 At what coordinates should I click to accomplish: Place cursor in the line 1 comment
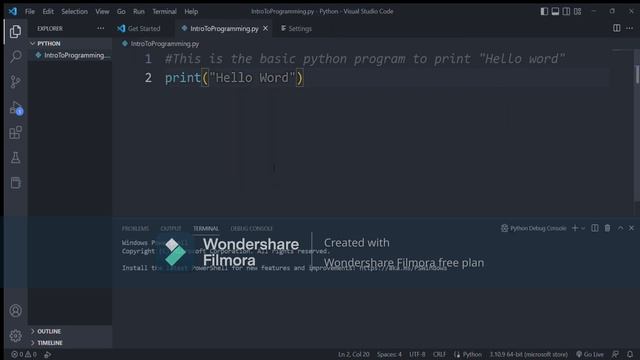point(365,59)
